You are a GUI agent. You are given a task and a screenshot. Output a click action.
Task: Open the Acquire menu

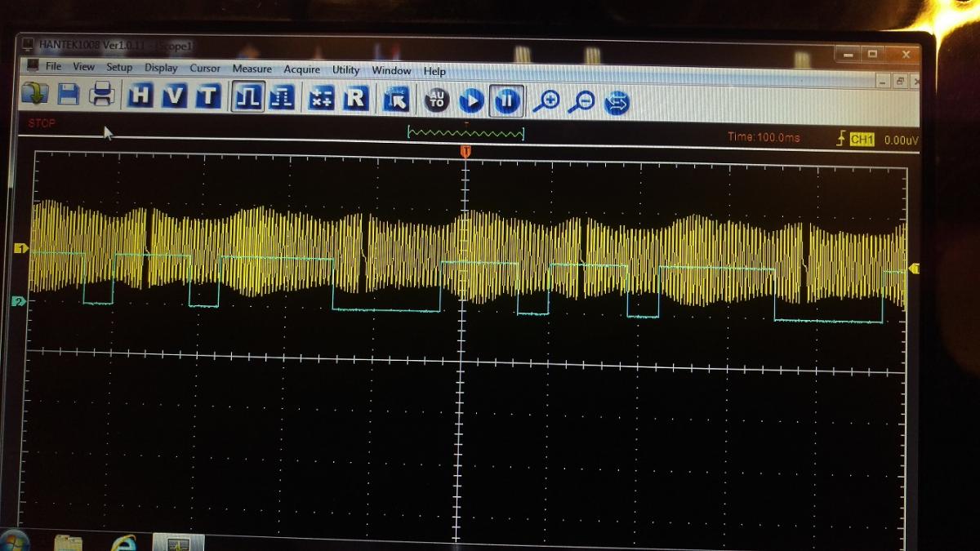point(302,70)
